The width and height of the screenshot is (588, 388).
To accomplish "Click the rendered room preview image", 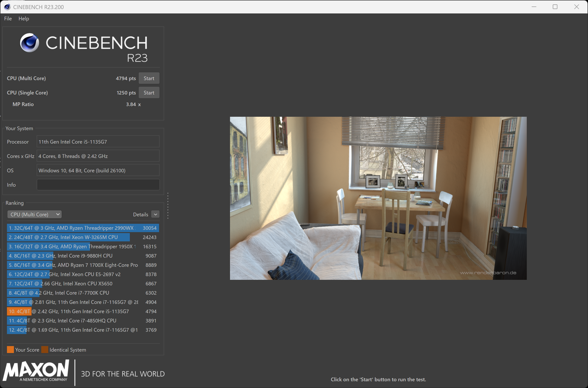I will [378, 198].
